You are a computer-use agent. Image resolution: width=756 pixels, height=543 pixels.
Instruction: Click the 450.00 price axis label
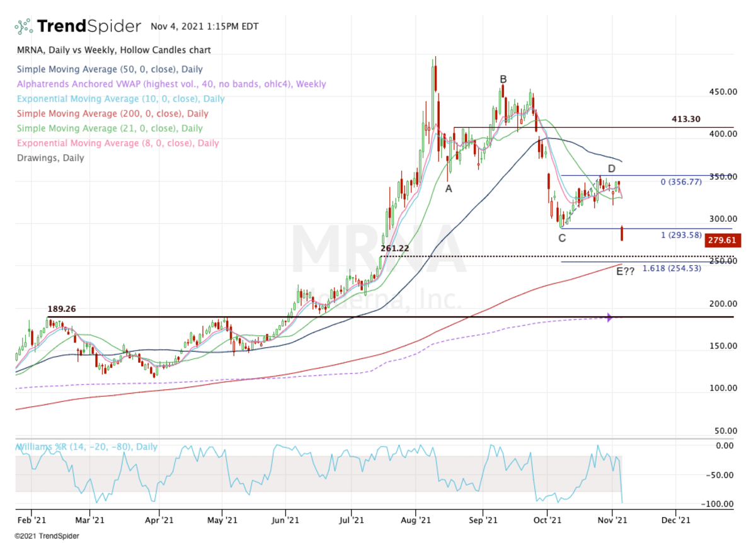[722, 91]
